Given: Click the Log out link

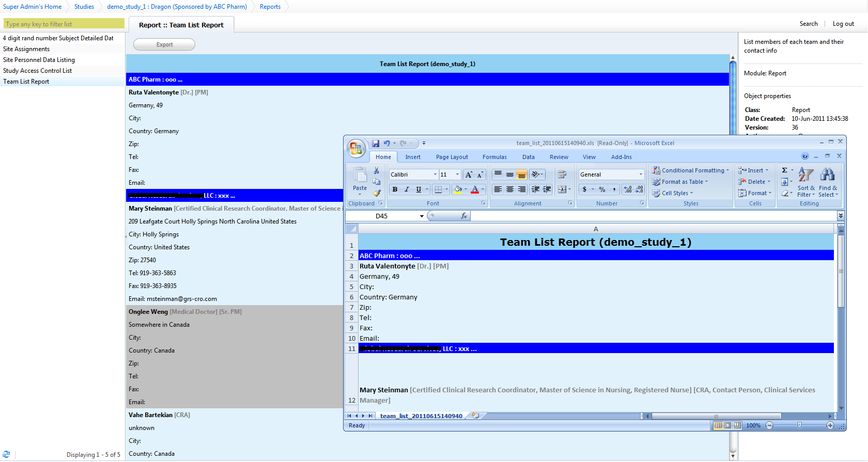Looking at the screenshot, I should pyautogui.click(x=843, y=24).
